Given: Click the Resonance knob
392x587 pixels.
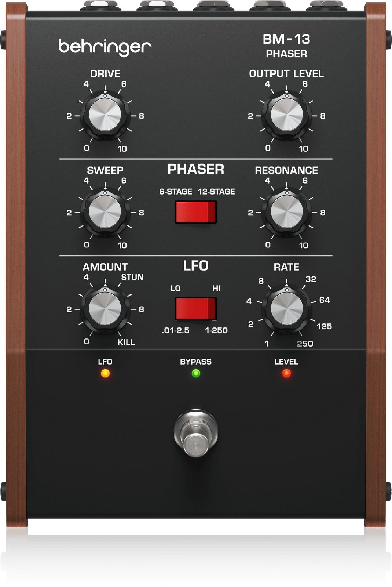Looking at the screenshot, I should click(286, 212).
